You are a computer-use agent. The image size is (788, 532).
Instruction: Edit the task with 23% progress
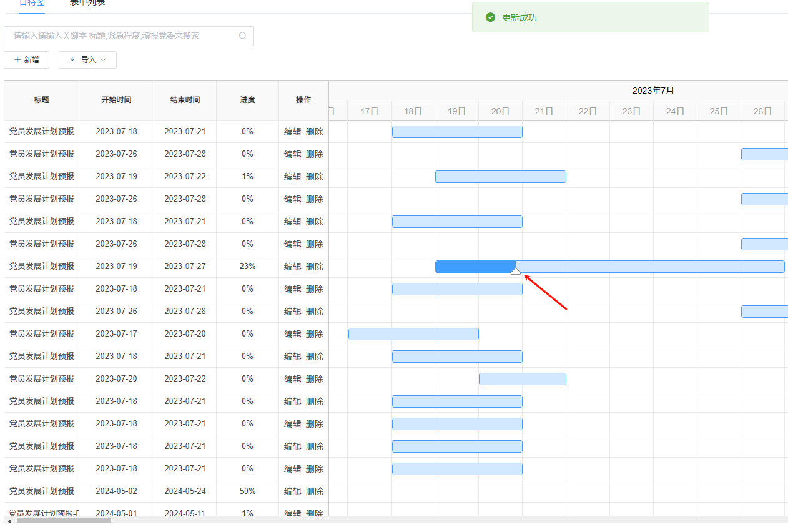pyautogui.click(x=293, y=267)
